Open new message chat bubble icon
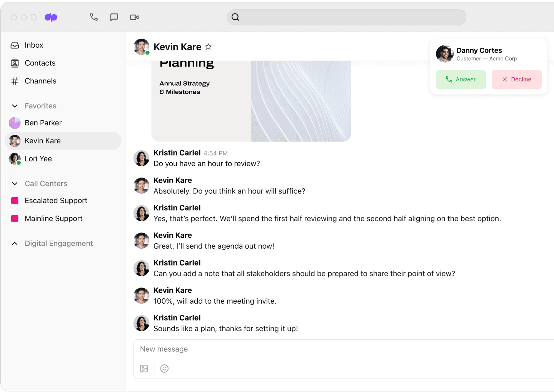Image resolution: width=554 pixels, height=392 pixels. point(114,17)
